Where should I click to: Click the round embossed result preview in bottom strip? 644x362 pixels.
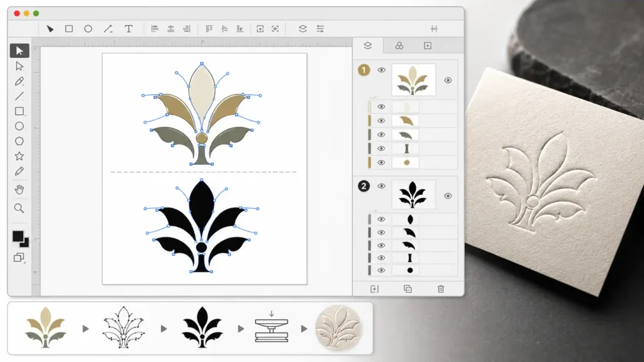point(338,328)
